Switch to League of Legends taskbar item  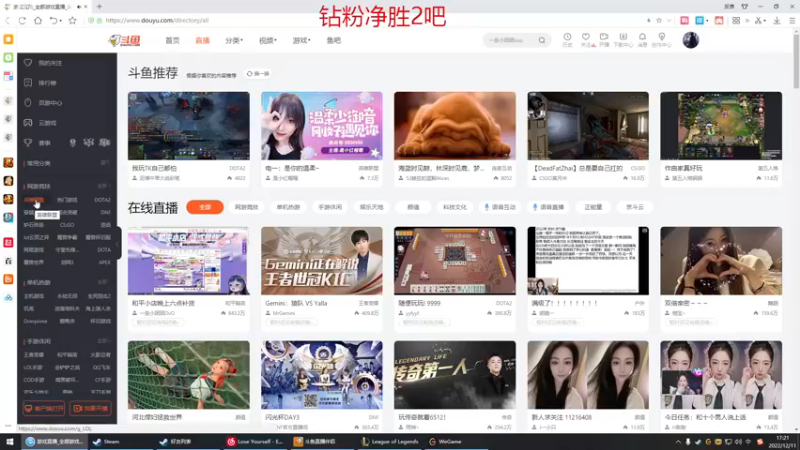(x=390, y=441)
